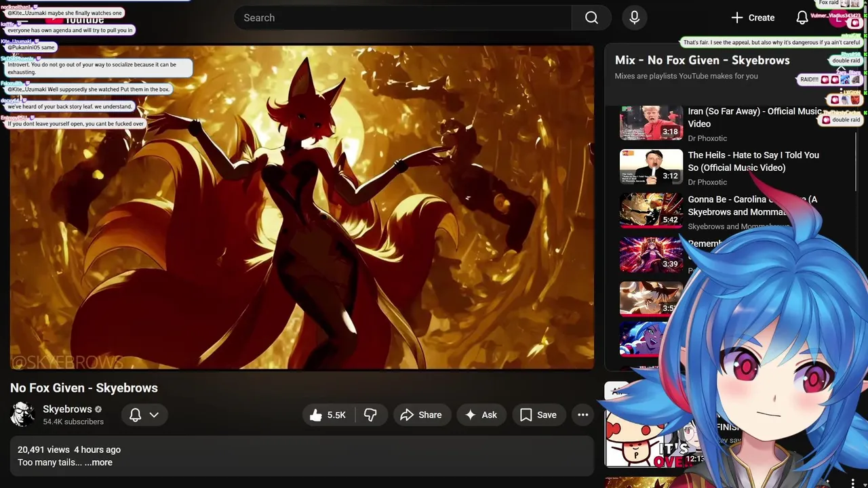The image size is (868, 488).
Task: Visit the Skyebrows channel name link
Action: click(67, 409)
